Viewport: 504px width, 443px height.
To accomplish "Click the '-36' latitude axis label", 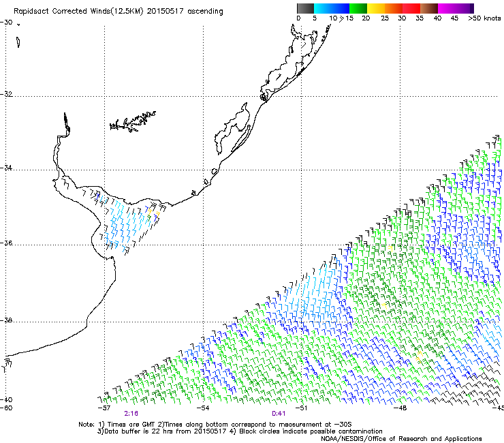I will [6, 243].
